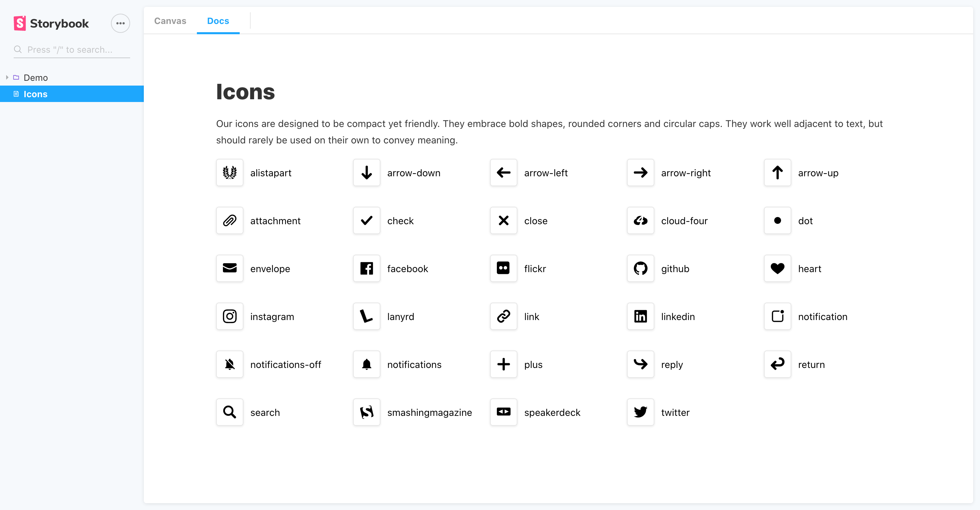Click the reply arrow icon
The image size is (980, 510).
tap(640, 364)
